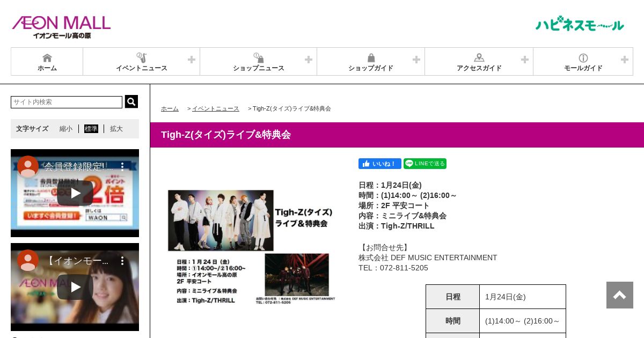Click the 日程 table header cell
The width and height of the screenshot is (644, 338).
point(453,297)
